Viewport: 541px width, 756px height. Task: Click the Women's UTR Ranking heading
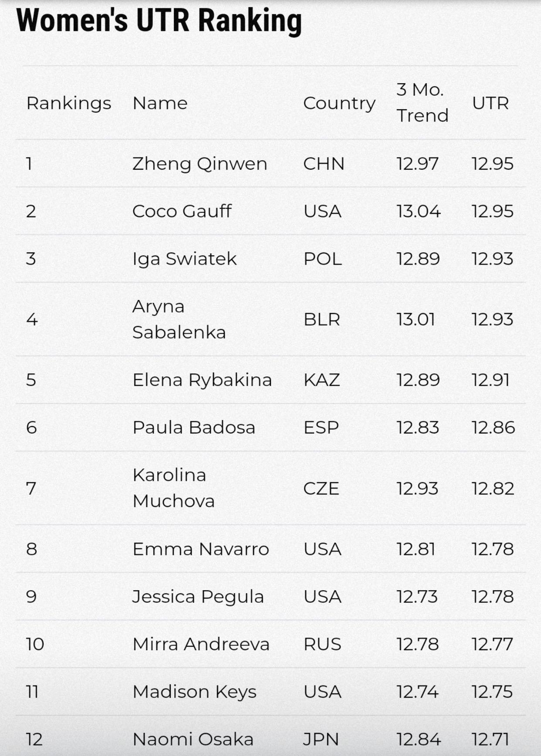tap(159, 20)
